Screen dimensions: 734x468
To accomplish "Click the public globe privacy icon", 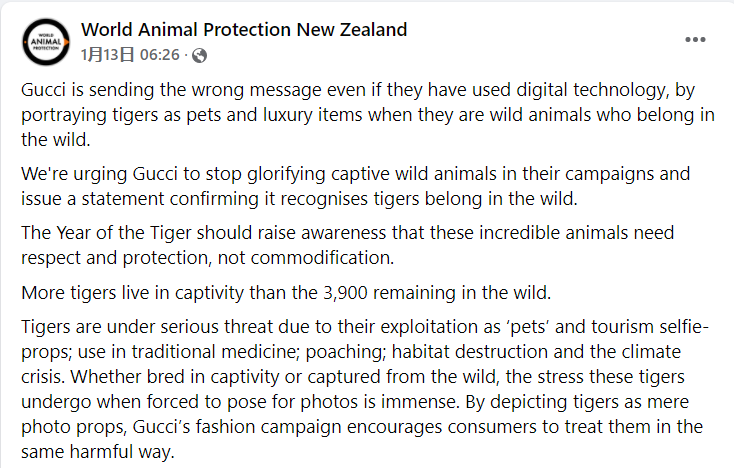I will 199,56.
